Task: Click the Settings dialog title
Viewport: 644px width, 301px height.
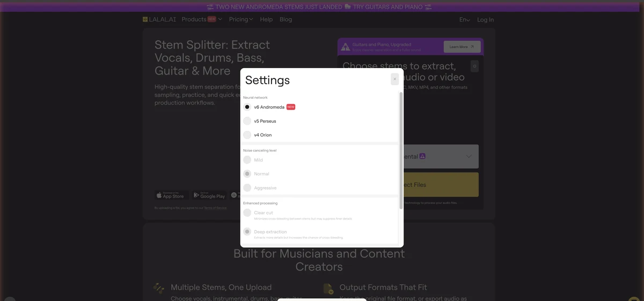Action: click(x=267, y=80)
